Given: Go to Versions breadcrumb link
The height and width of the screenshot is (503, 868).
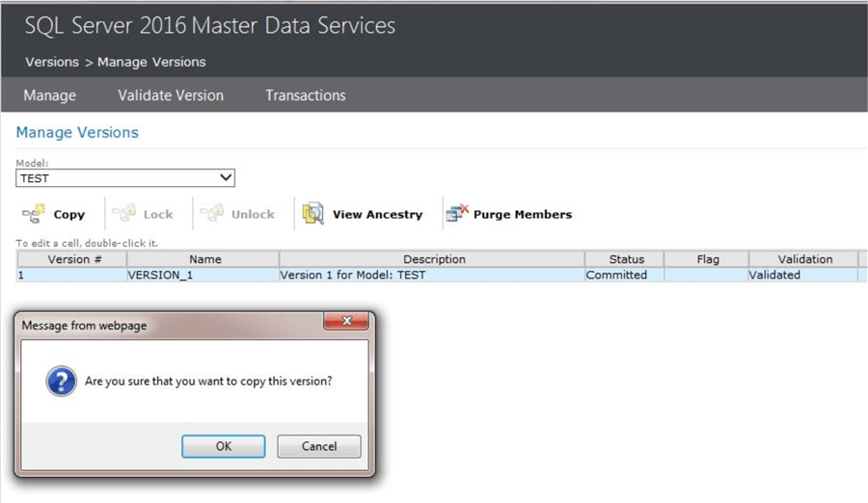Looking at the screenshot, I should [x=52, y=62].
